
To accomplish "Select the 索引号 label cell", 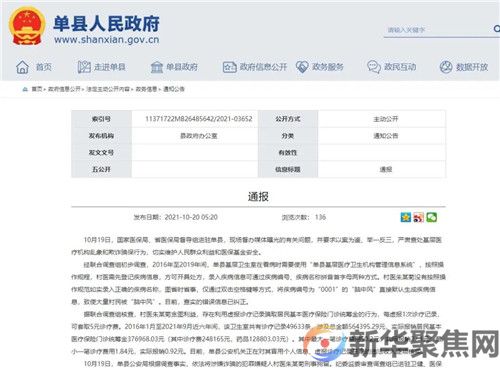I will (101, 119).
